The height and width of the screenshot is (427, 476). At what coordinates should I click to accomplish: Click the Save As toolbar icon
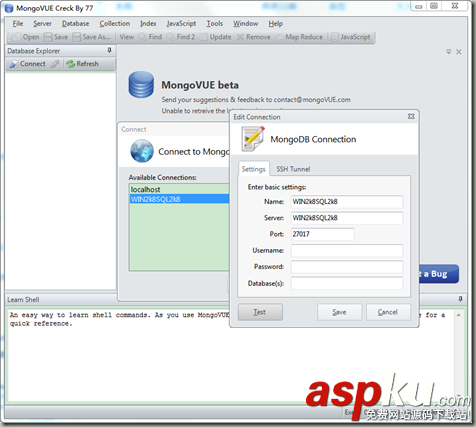pyautogui.click(x=77, y=37)
